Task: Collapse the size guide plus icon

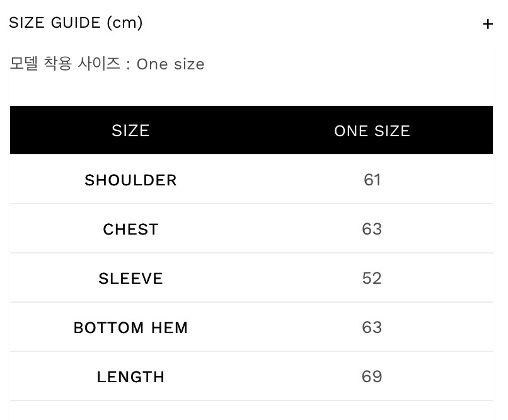Action: point(487,24)
